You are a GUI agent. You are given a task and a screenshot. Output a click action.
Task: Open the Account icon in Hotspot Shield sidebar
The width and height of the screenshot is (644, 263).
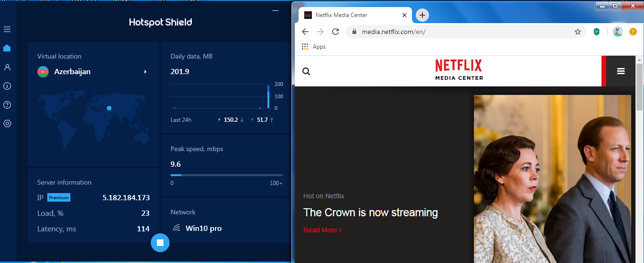7,67
